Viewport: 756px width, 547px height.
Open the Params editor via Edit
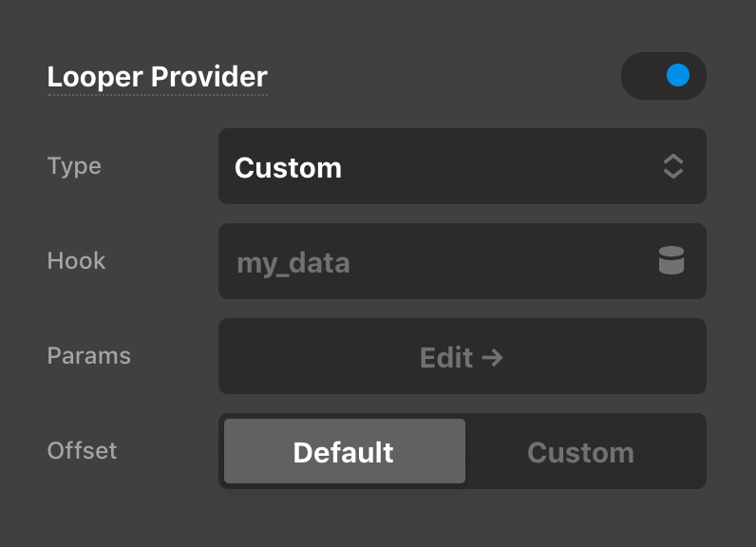click(446, 357)
